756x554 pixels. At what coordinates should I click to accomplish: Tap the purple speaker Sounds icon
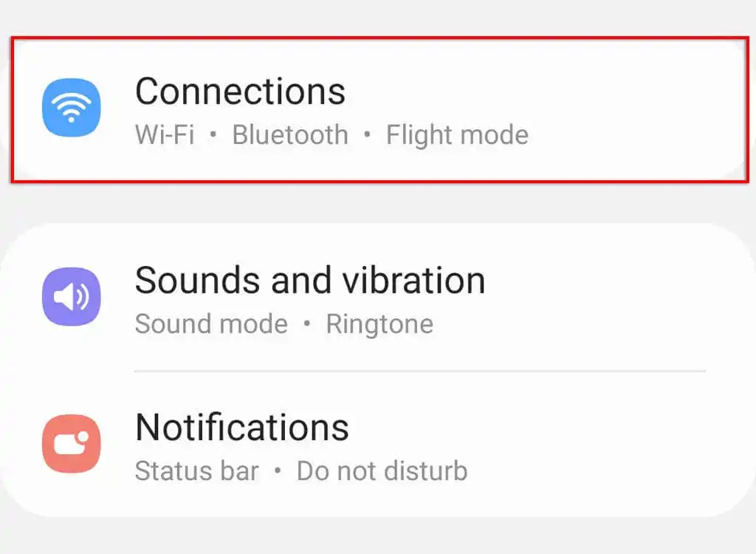pos(72,296)
